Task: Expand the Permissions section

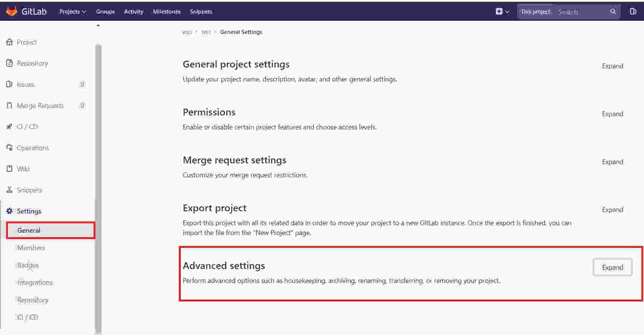Action: (612, 114)
